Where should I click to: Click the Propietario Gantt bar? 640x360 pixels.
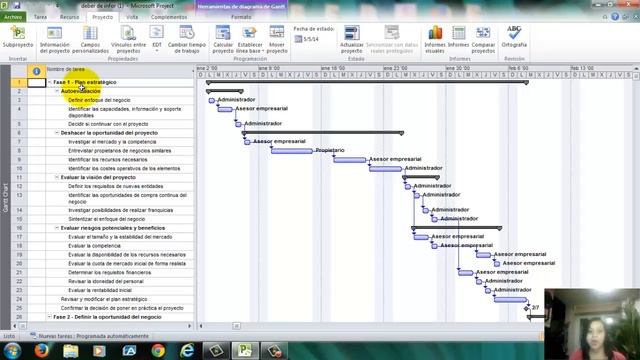(x=292, y=151)
